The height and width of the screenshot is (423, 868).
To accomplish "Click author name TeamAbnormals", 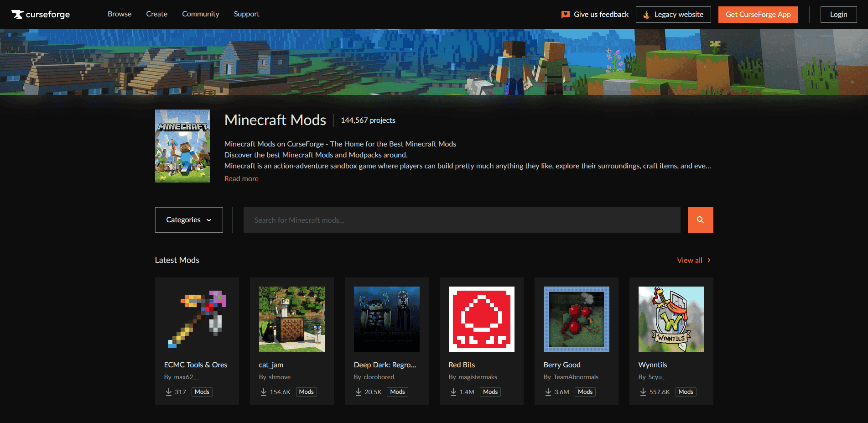I will coord(576,377).
